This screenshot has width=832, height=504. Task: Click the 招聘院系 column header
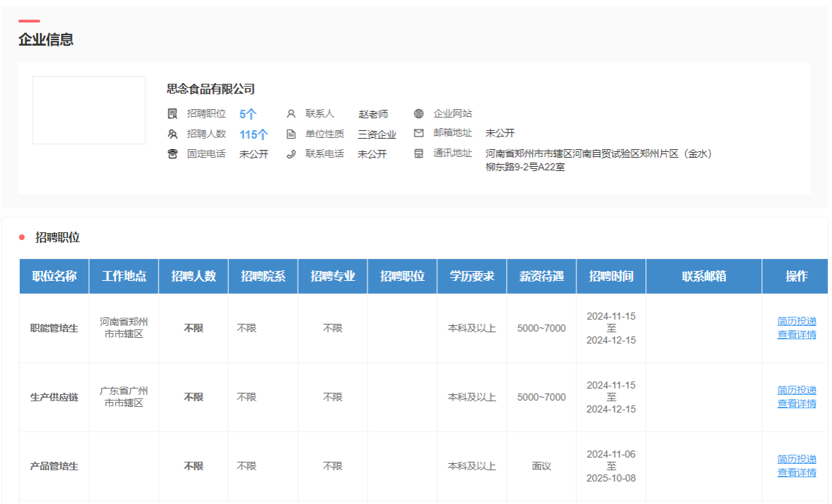tap(263, 276)
